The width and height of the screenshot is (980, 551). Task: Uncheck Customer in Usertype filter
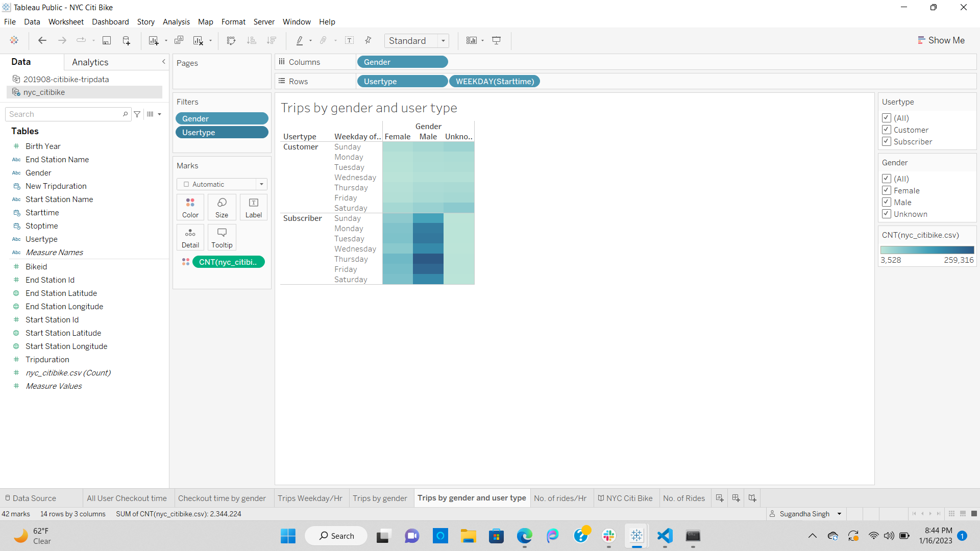pyautogui.click(x=887, y=130)
